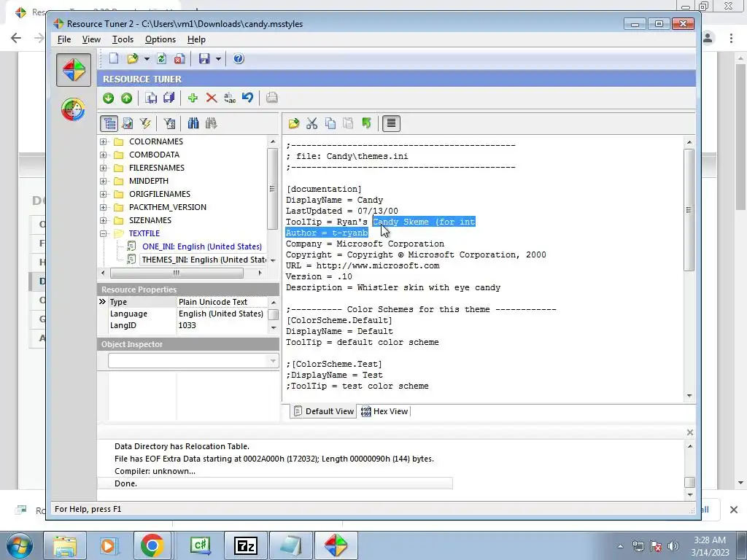Image resolution: width=747 pixels, height=560 pixels.
Task: Click the green up arrow Previous Resource icon
Action: click(x=126, y=98)
